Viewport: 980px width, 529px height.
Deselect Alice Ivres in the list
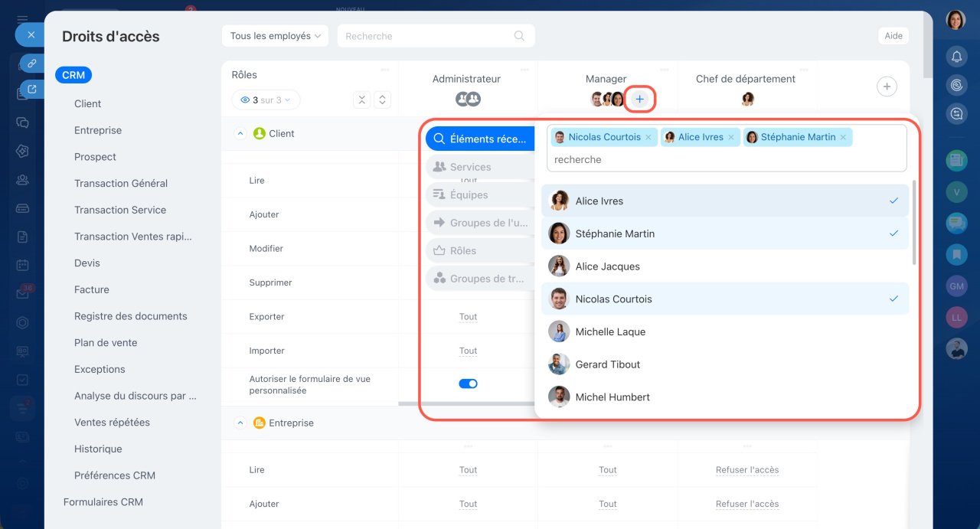pyautogui.click(x=725, y=201)
